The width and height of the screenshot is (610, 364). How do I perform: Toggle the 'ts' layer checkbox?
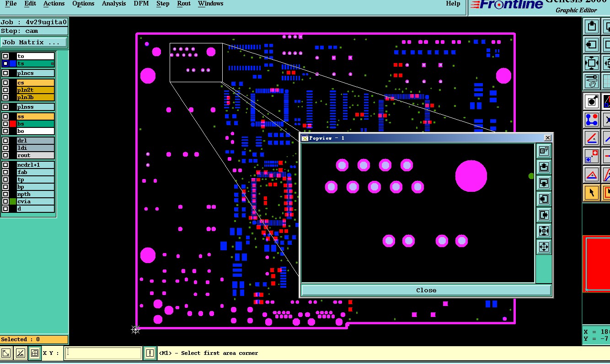click(x=5, y=64)
